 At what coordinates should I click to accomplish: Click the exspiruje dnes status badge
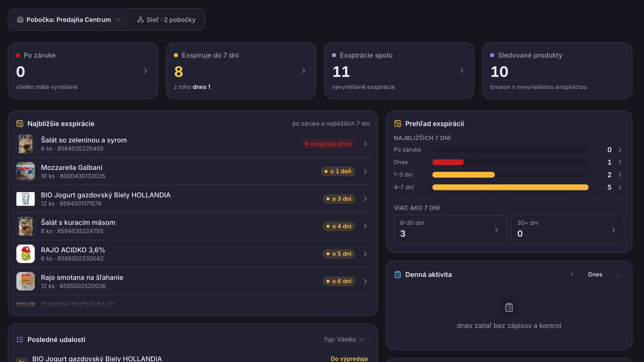tap(328, 144)
